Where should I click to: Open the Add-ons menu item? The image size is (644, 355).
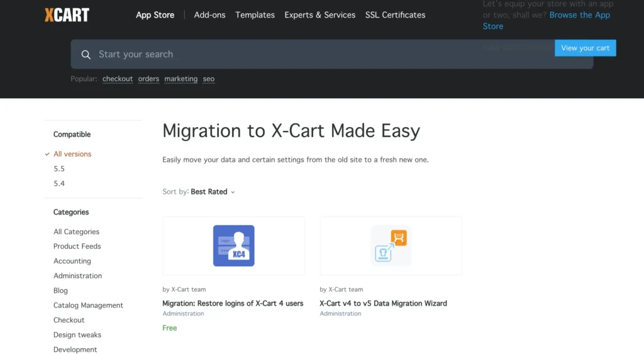pyautogui.click(x=209, y=15)
